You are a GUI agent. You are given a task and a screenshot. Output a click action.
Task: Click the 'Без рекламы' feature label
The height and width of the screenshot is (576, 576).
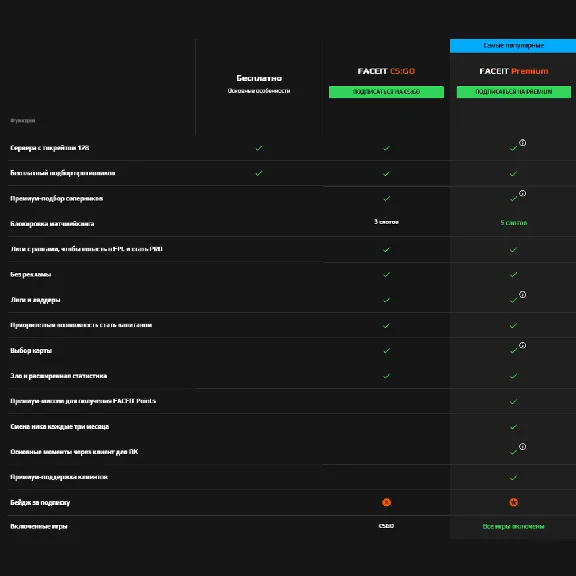click(x=31, y=274)
